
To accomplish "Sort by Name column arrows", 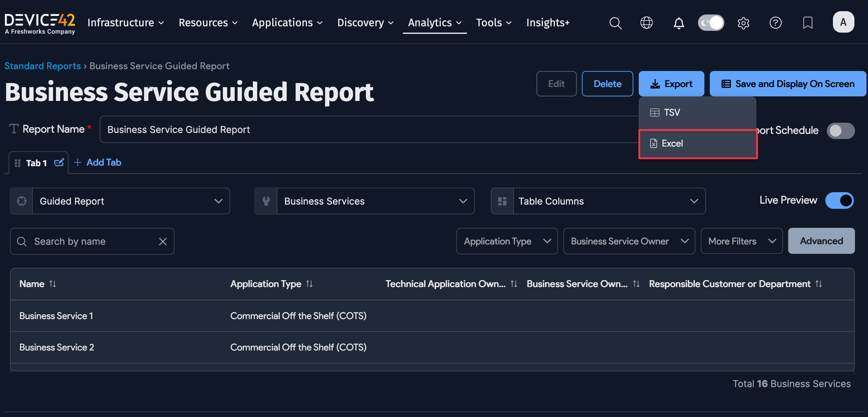I will 53,284.
